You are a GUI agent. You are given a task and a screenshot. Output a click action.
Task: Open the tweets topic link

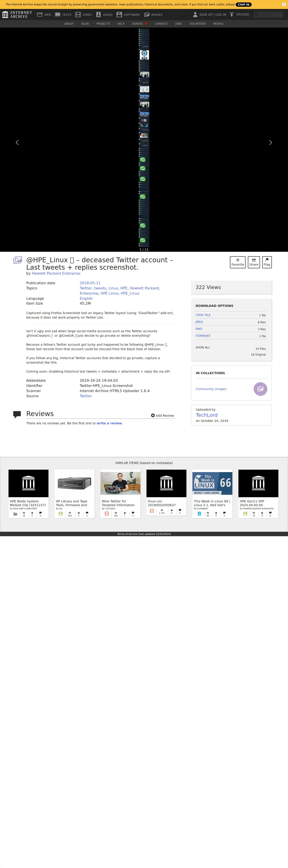point(100,288)
